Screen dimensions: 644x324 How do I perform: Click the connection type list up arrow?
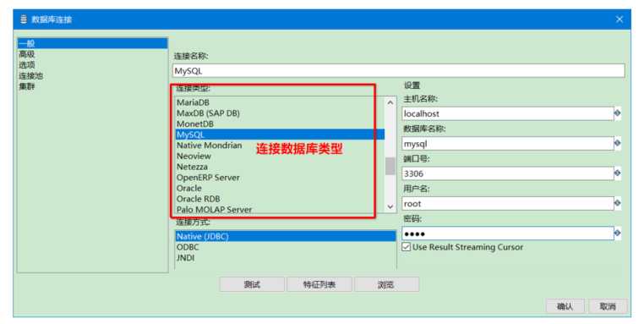(x=390, y=103)
